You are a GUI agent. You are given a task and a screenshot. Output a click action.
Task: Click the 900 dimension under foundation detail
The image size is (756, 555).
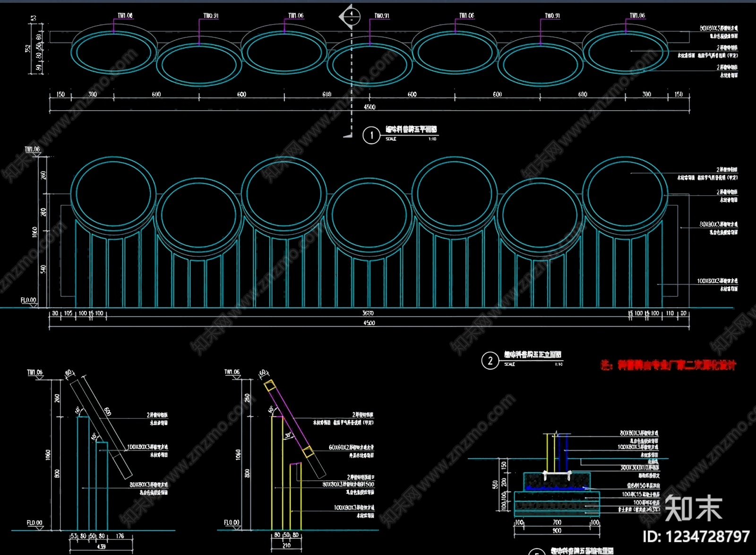coord(557,531)
